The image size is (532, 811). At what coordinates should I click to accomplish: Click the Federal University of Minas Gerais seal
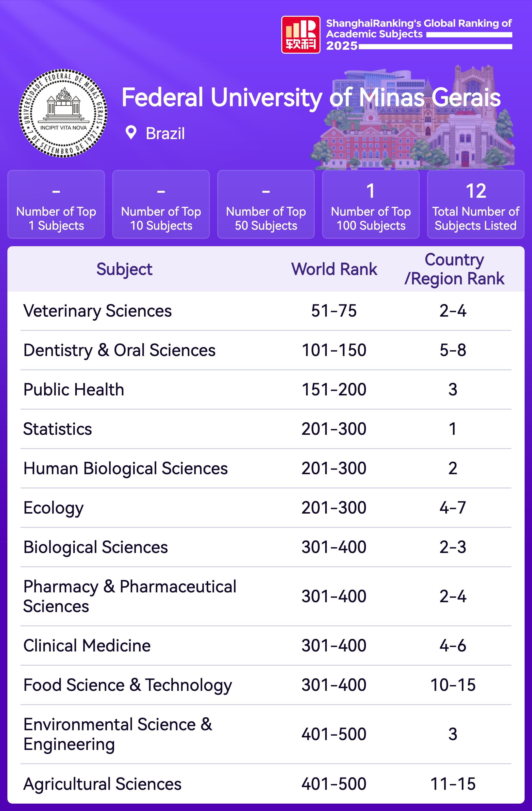(63, 114)
